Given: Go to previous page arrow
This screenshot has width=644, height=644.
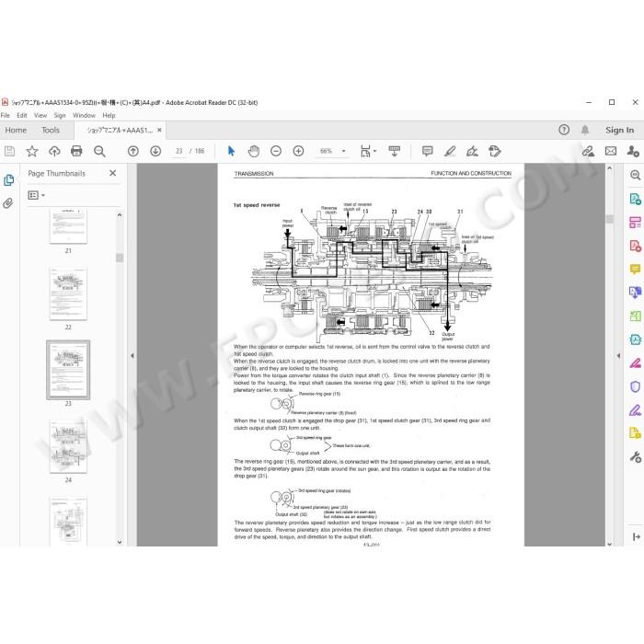Looking at the screenshot, I should 133,151.
